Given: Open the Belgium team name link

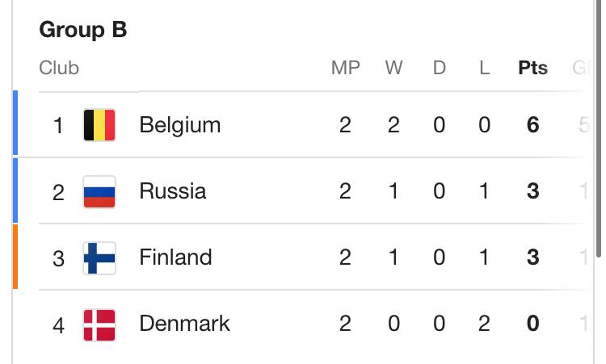Looking at the screenshot, I should (x=179, y=125).
